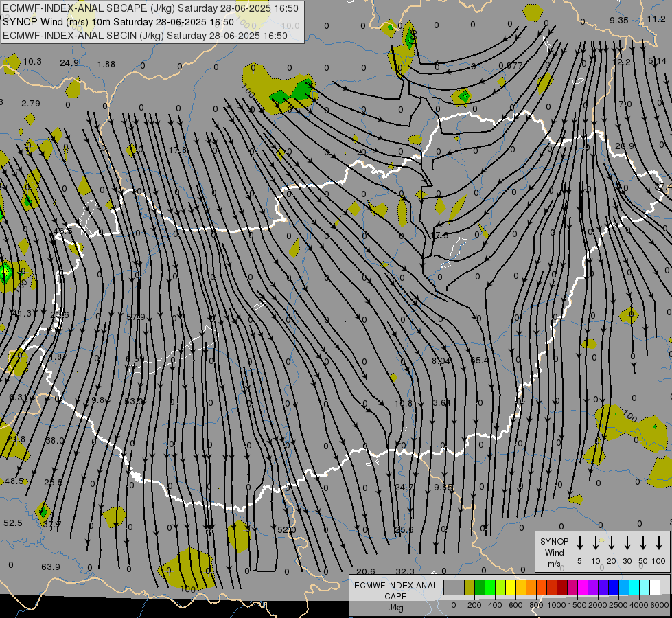Click the map value '17.8'
The height and width of the screenshot is (618, 672).
point(177,150)
